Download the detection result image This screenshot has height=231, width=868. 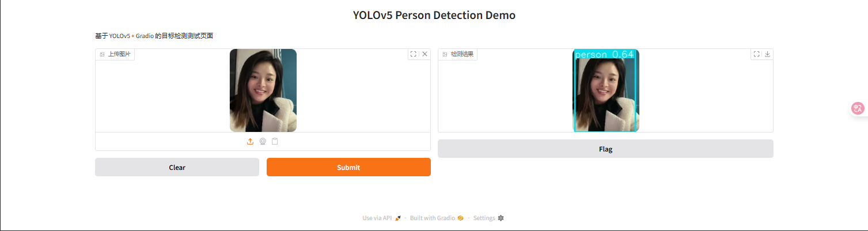(x=767, y=54)
